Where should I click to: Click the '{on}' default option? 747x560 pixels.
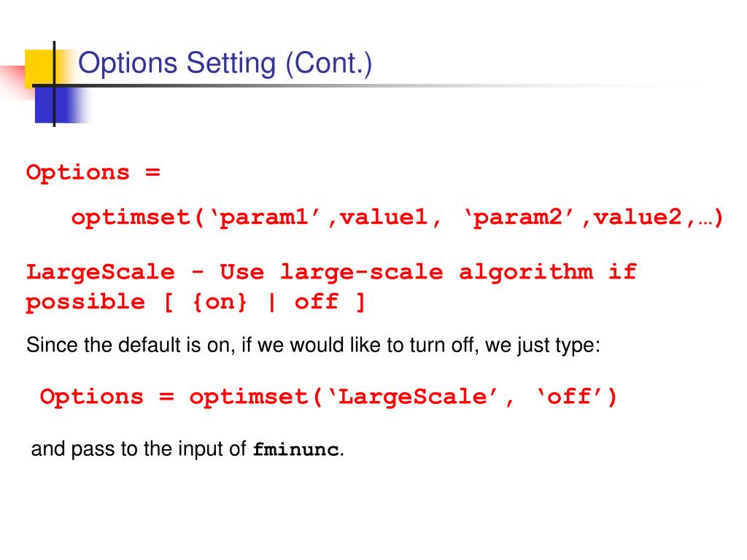click(220, 302)
